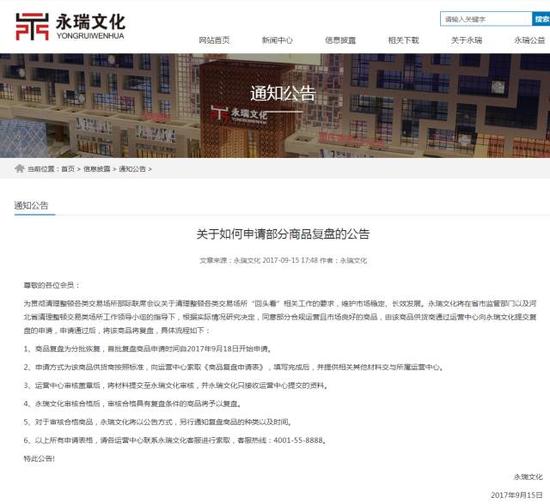
Task: Click the 永瑞文化 sign in banner image
Action: click(239, 115)
